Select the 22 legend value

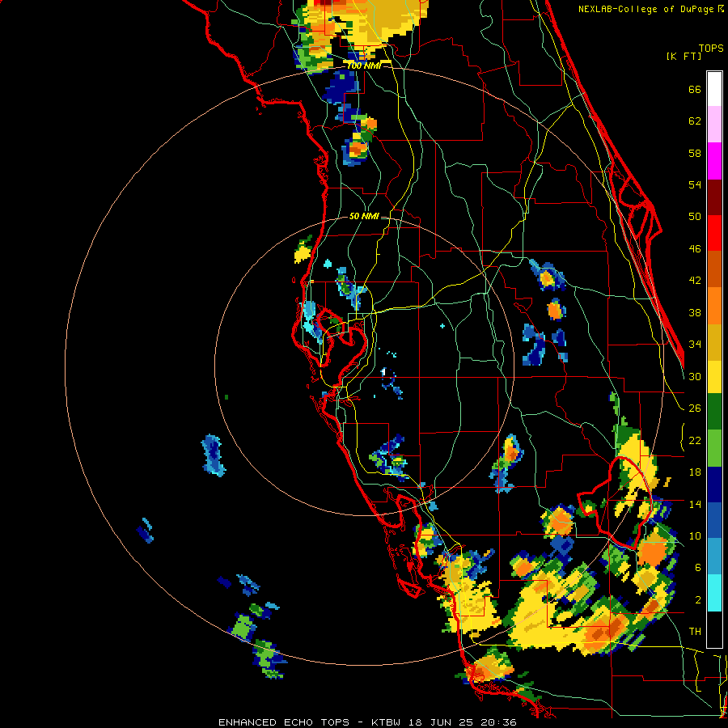[x=695, y=441]
